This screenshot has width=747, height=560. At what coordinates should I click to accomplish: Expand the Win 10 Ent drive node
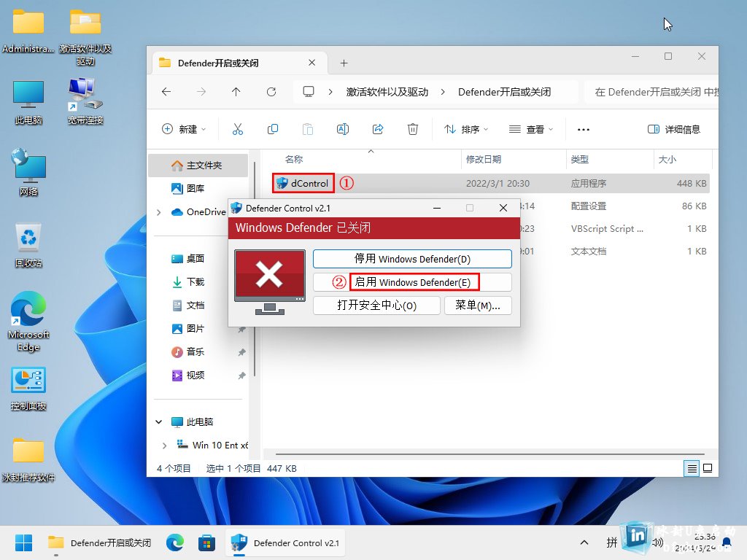point(164,446)
